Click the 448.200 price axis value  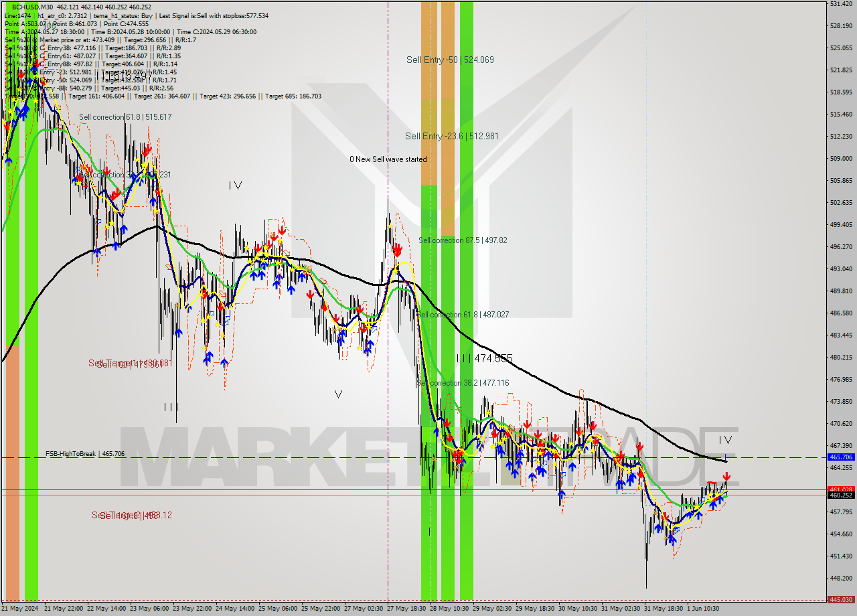coord(840,579)
